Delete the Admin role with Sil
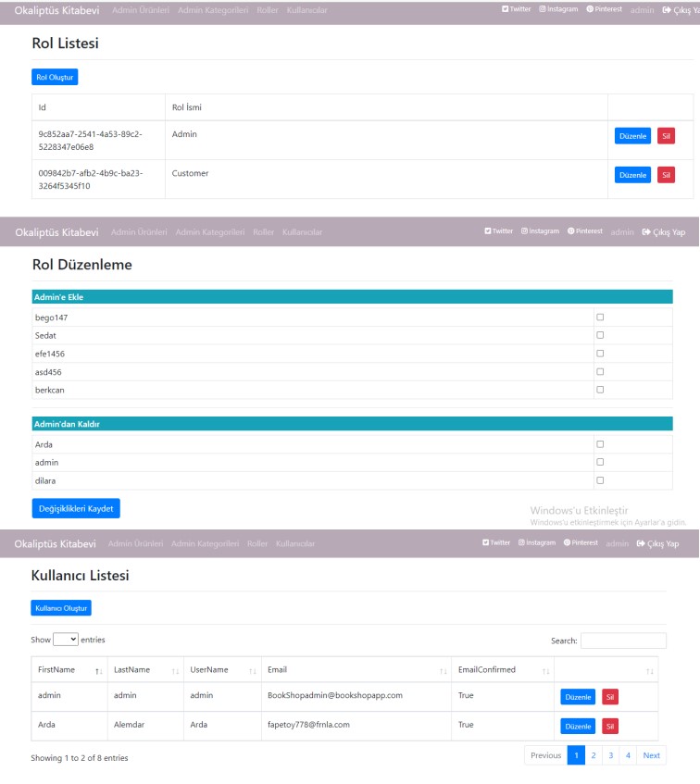 (666, 136)
